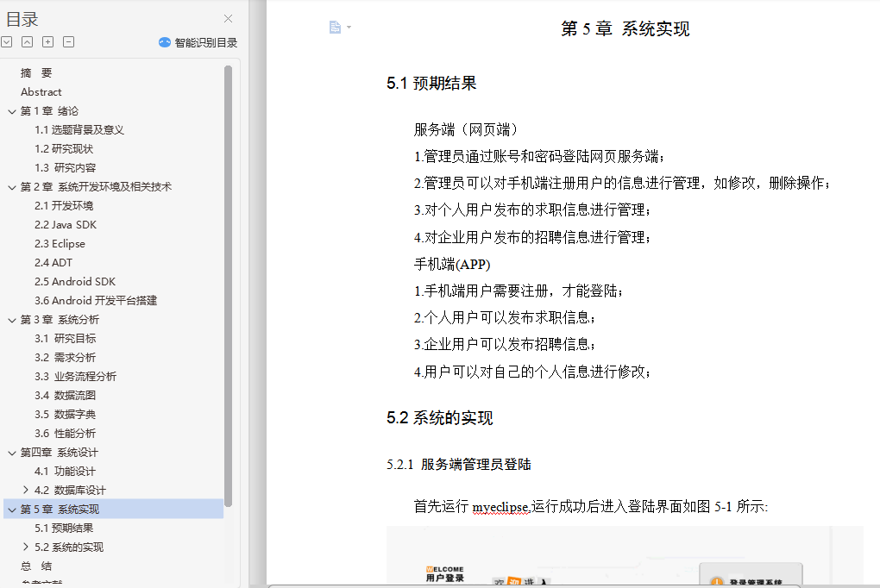Viewport: 880px width, 588px height.
Task: Expand all headings with plus icon
Action: pos(47,42)
